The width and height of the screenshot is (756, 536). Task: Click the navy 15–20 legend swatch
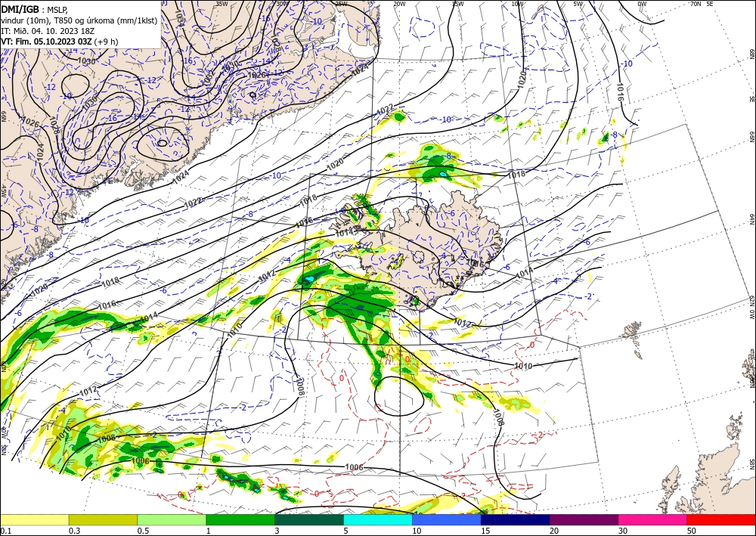[516, 519]
